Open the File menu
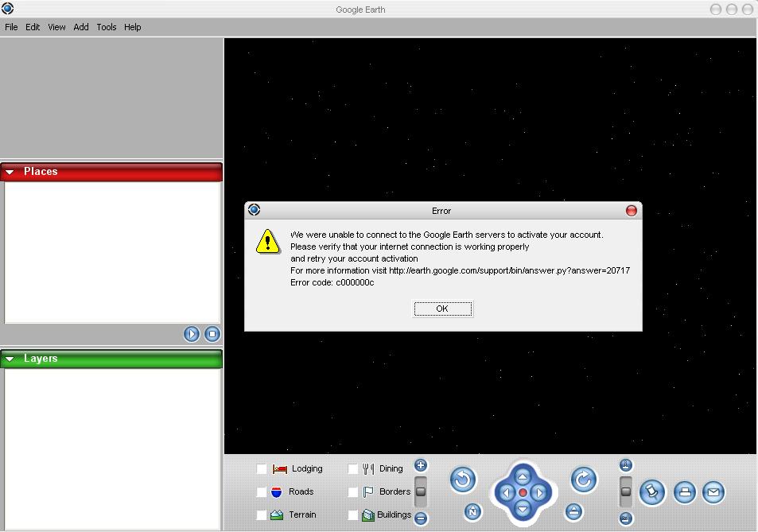Image resolution: width=758 pixels, height=532 pixels. click(x=11, y=27)
